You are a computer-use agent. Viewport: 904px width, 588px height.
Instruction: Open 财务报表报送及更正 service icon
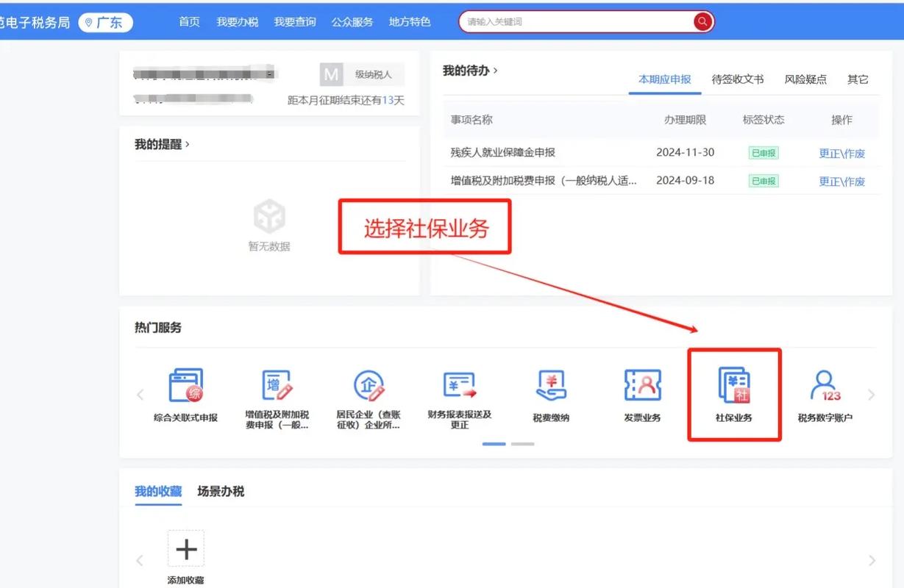460,385
